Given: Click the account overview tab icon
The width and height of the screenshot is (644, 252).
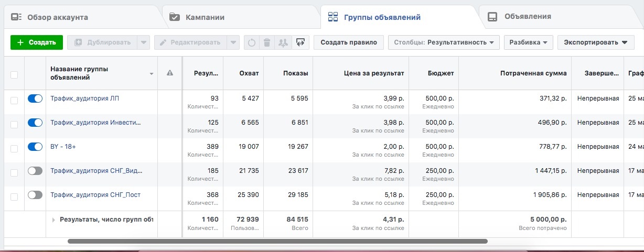Looking at the screenshot, I should [x=17, y=17].
